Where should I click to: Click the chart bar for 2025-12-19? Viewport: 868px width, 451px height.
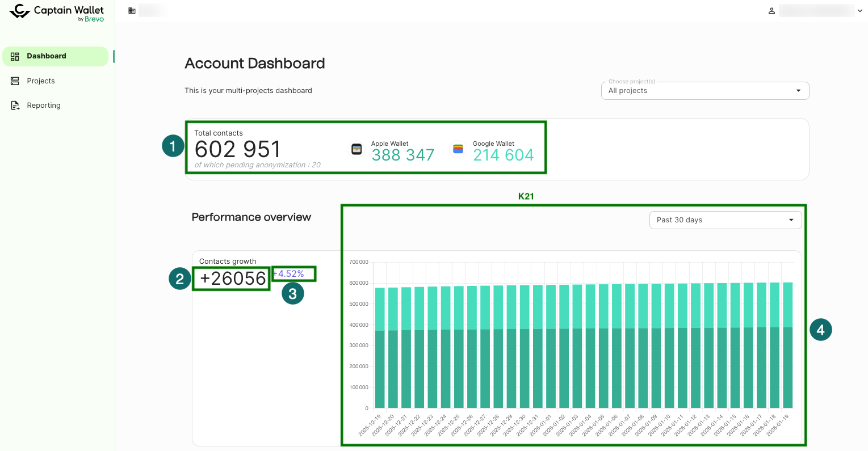click(380, 347)
